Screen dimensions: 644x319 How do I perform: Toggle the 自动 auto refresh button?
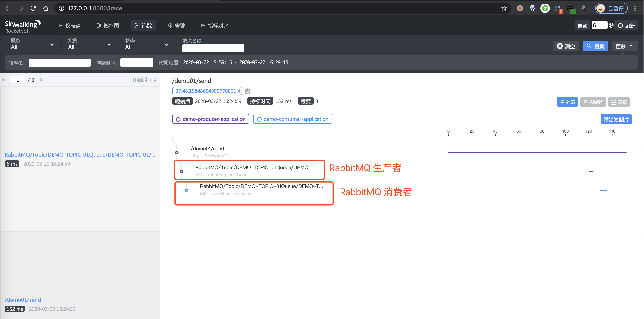[582, 25]
